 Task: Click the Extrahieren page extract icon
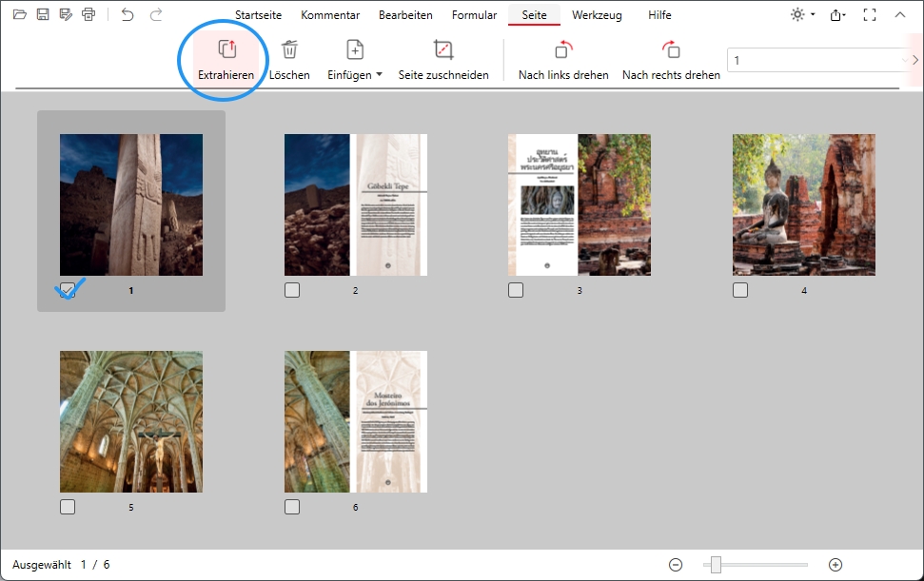[x=226, y=49]
